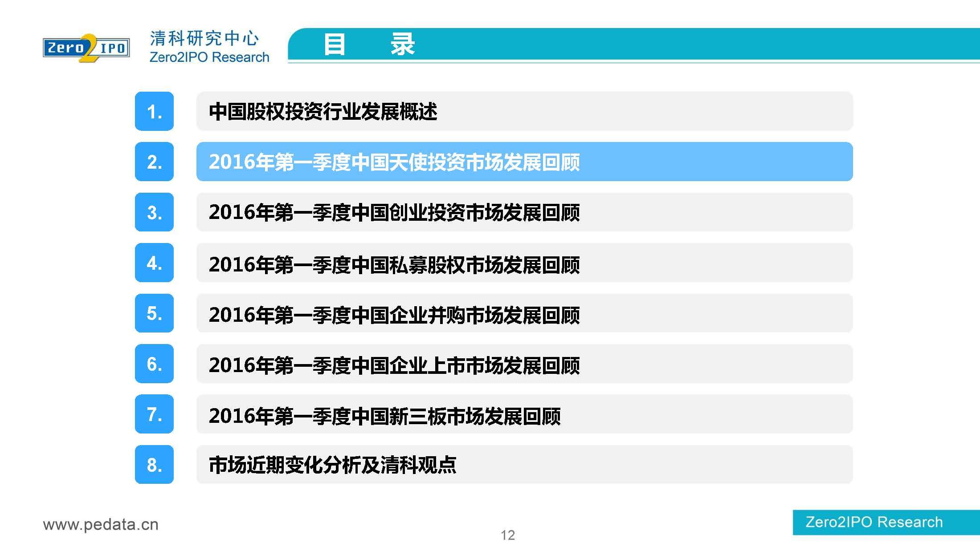980x551 pixels.
Task: Click the number 5 blue tile
Action: [x=154, y=313]
